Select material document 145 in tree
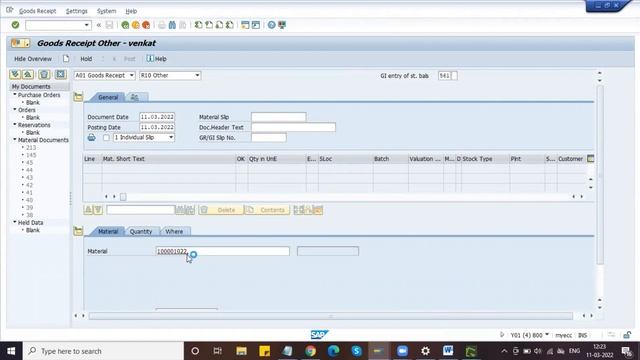 (31, 155)
